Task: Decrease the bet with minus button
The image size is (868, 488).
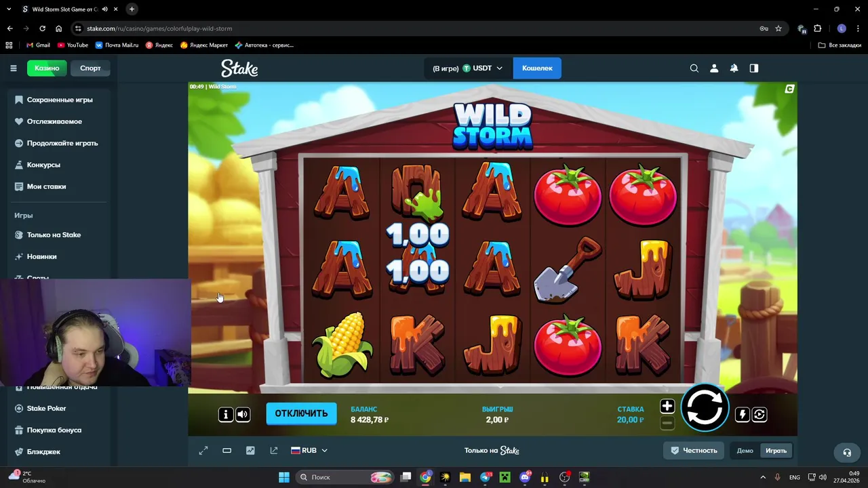Action: [x=667, y=423]
